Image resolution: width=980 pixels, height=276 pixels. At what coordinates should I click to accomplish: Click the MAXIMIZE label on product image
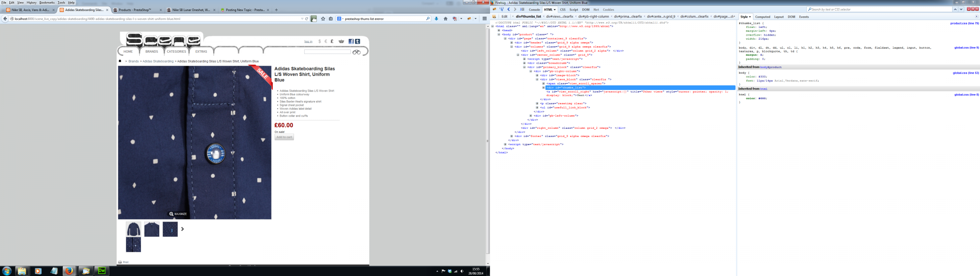180,214
